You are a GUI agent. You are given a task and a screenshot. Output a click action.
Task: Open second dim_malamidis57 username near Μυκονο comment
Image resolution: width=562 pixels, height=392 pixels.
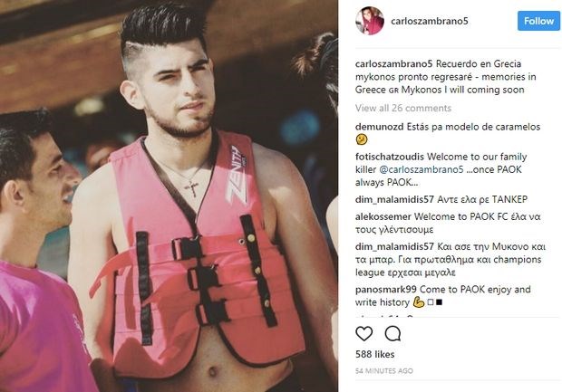394,246
